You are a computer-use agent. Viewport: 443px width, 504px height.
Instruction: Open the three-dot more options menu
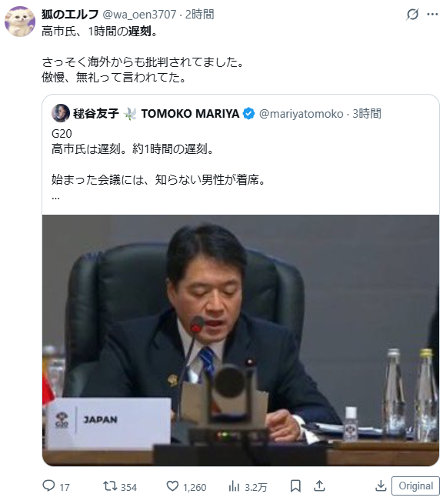[x=432, y=14]
